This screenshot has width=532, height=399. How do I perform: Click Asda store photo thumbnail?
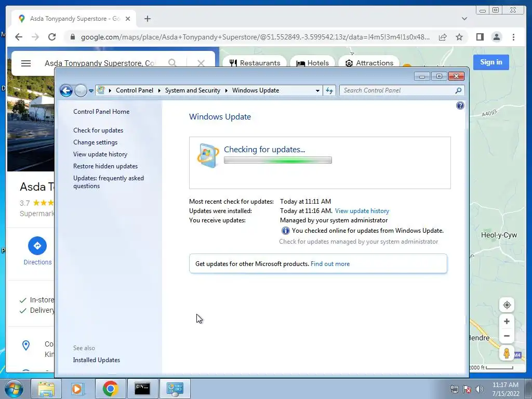31,124
